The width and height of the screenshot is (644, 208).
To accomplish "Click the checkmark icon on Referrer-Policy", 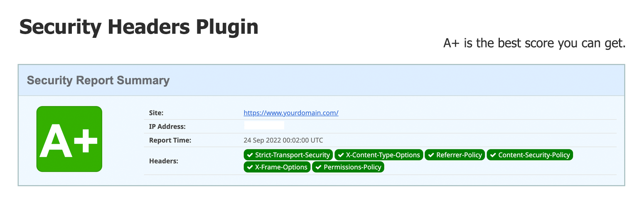I will [x=431, y=155].
